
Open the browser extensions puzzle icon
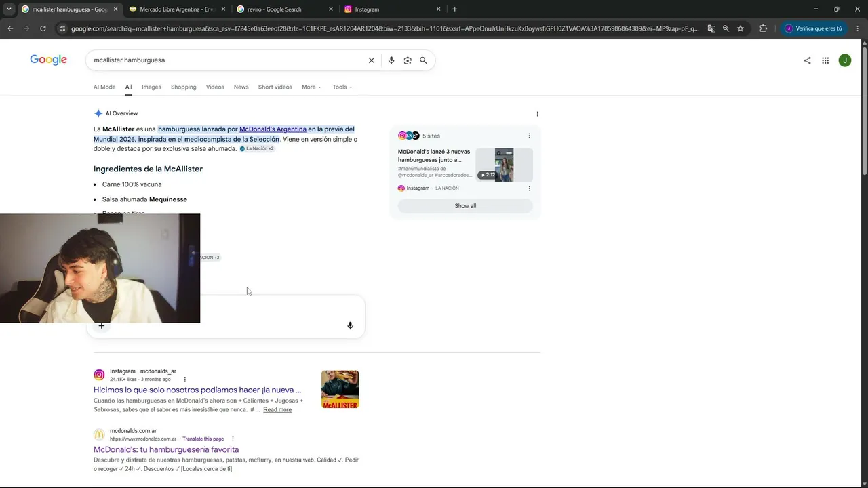click(x=763, y=28)
